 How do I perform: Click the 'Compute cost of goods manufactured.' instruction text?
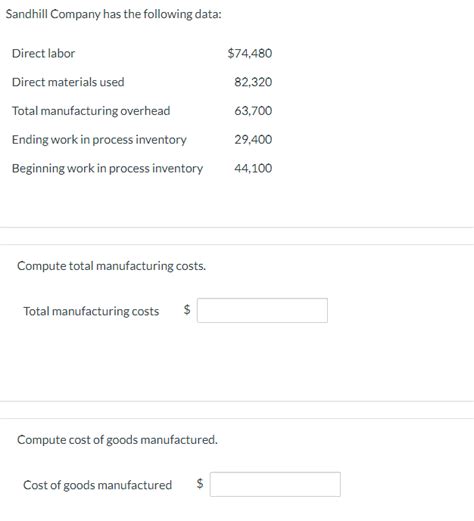pos(117,440)
